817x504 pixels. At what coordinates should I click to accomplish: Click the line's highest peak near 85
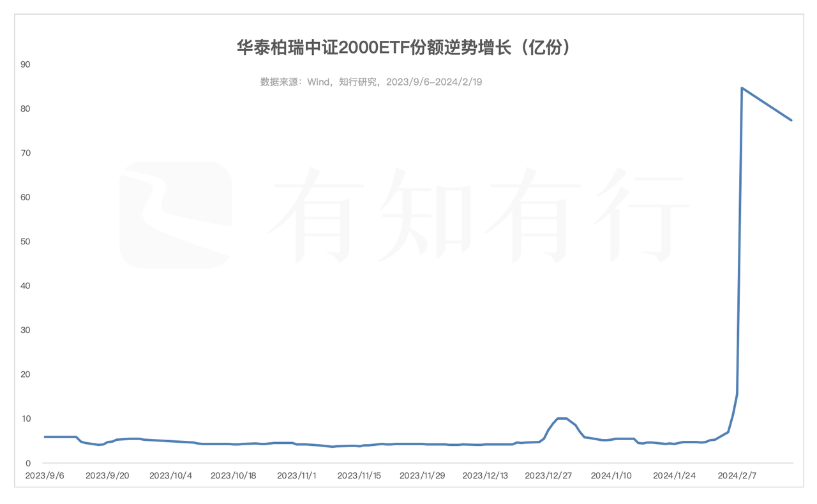742,88
